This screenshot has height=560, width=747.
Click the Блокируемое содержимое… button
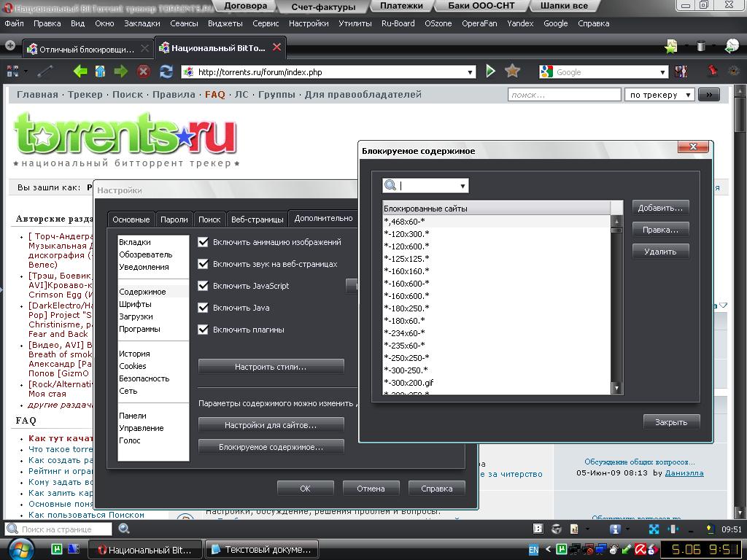(x=271, y=447)
